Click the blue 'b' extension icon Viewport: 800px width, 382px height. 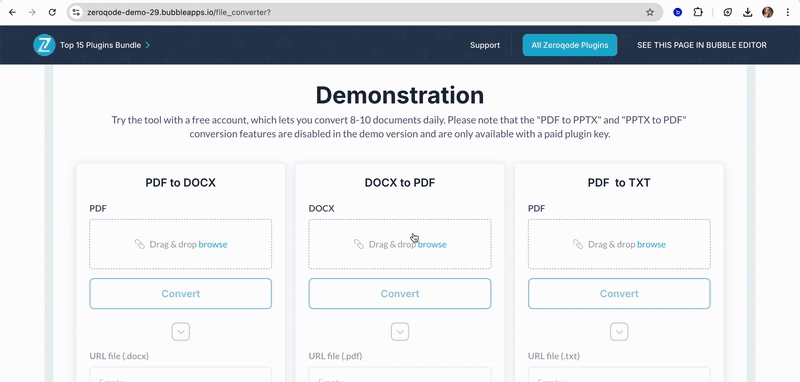[678, 12]
